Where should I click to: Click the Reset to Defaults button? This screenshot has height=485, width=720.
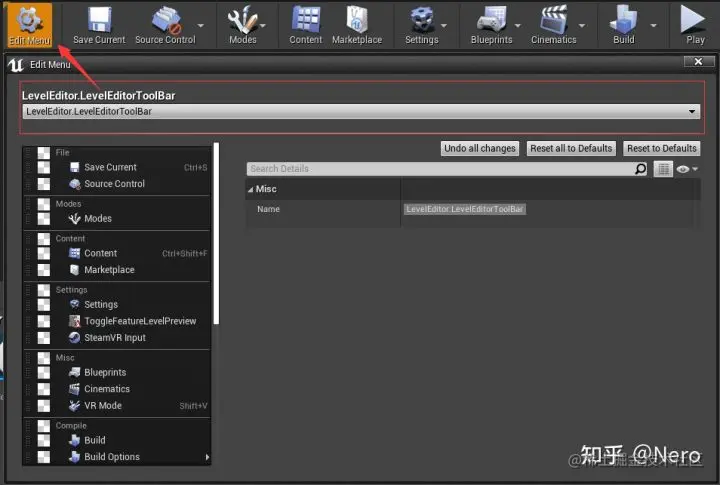tap(662, 148)
